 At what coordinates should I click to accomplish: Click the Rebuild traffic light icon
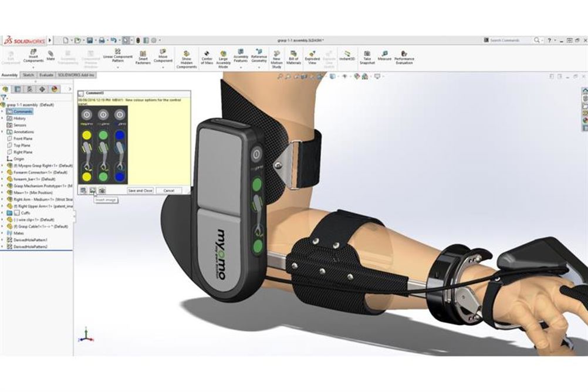(138, 40)
